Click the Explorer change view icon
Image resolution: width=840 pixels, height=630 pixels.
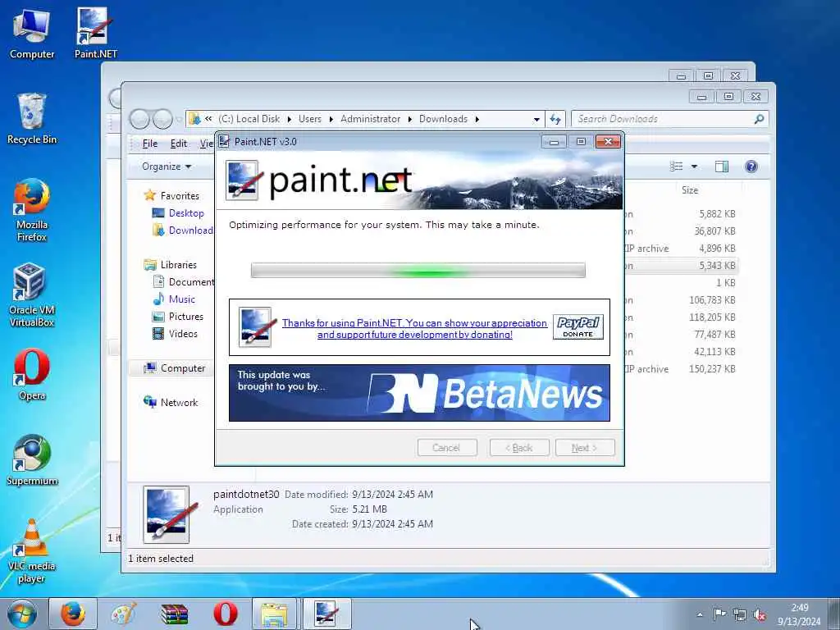pyautogui.click(x=677, y=167)
